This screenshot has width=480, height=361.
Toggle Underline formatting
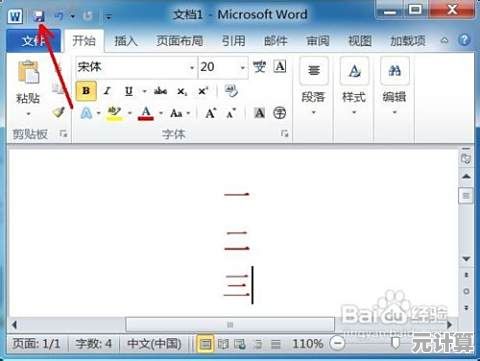[x=129, y=91]
